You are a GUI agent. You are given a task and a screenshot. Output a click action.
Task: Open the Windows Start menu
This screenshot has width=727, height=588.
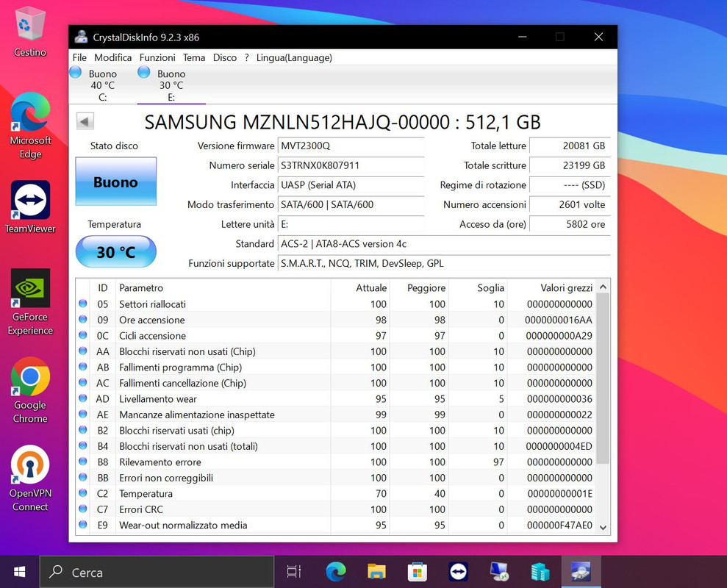(19, 572)
